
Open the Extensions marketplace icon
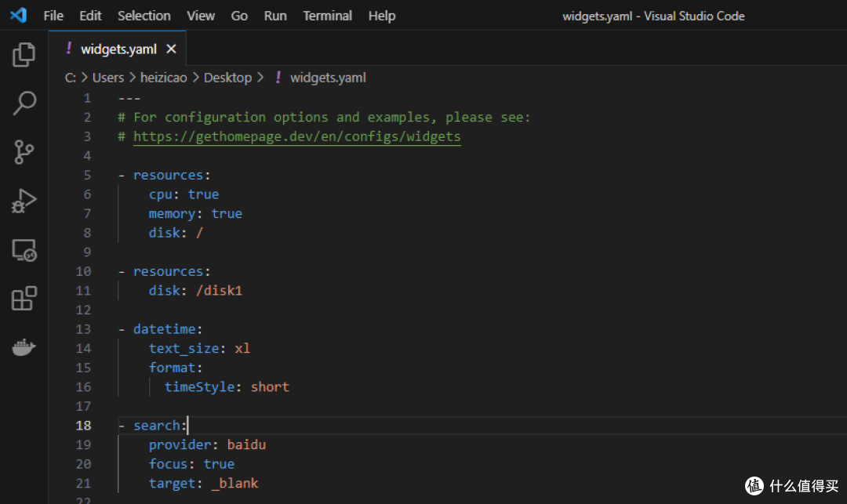click(x=24, y=299)
